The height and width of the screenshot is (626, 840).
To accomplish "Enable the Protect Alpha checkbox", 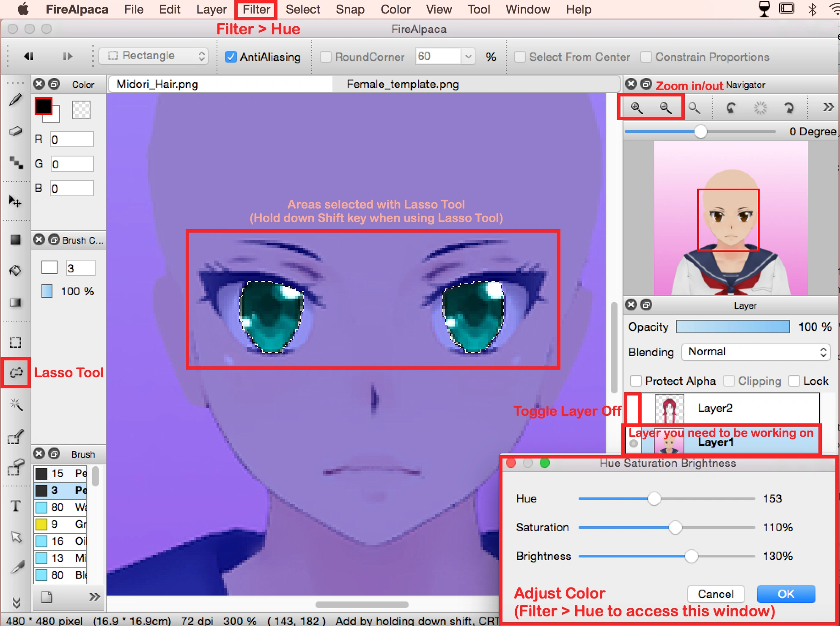I will [x=636, y=381].
